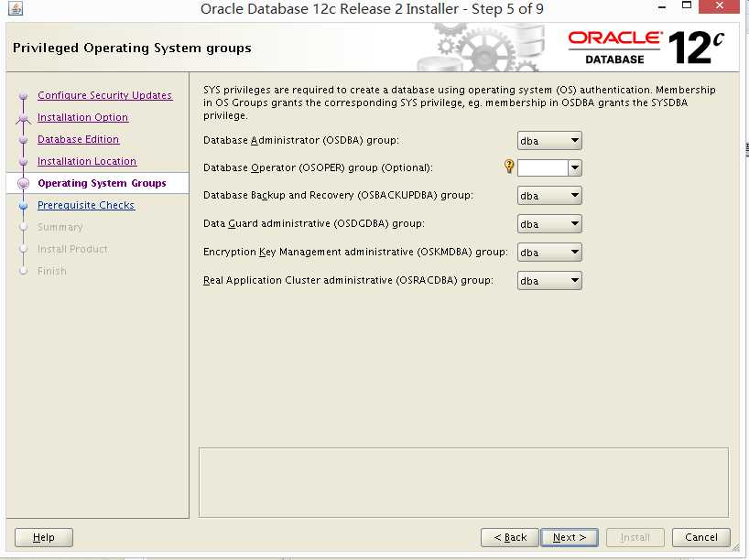Click the greyed-out Finish step

[x=52, y=271]
